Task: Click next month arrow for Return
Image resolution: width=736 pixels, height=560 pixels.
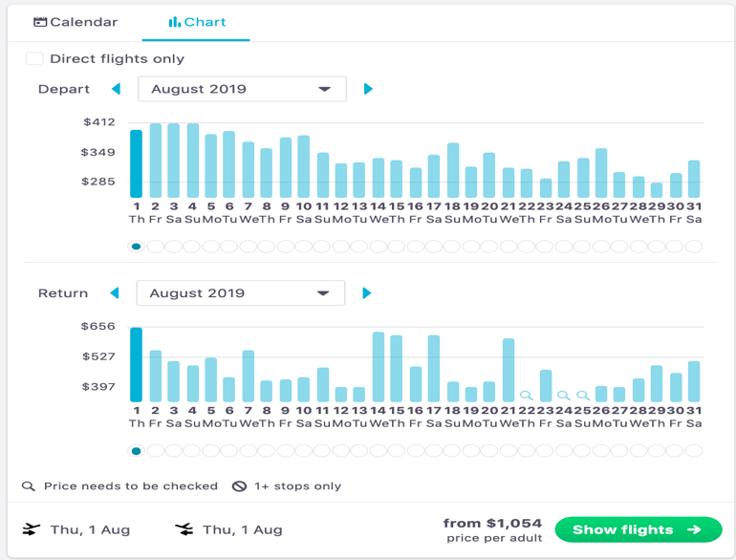Action: (367, 293)
